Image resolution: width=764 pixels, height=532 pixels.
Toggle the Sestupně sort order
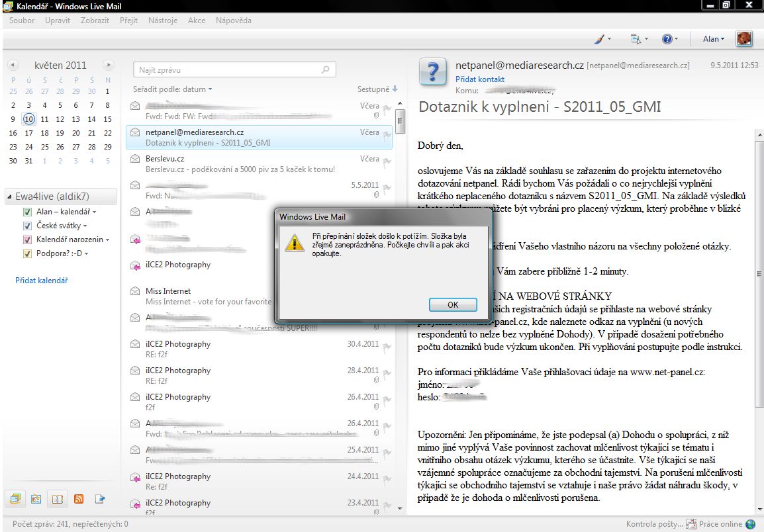pos(377,89)
